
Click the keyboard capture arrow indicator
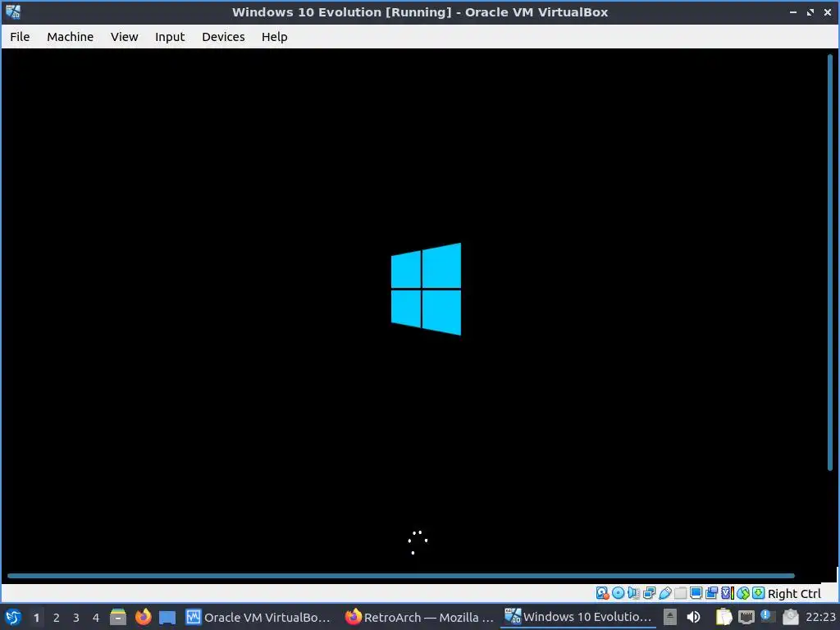pyautogui.click(x=759, y=593)
